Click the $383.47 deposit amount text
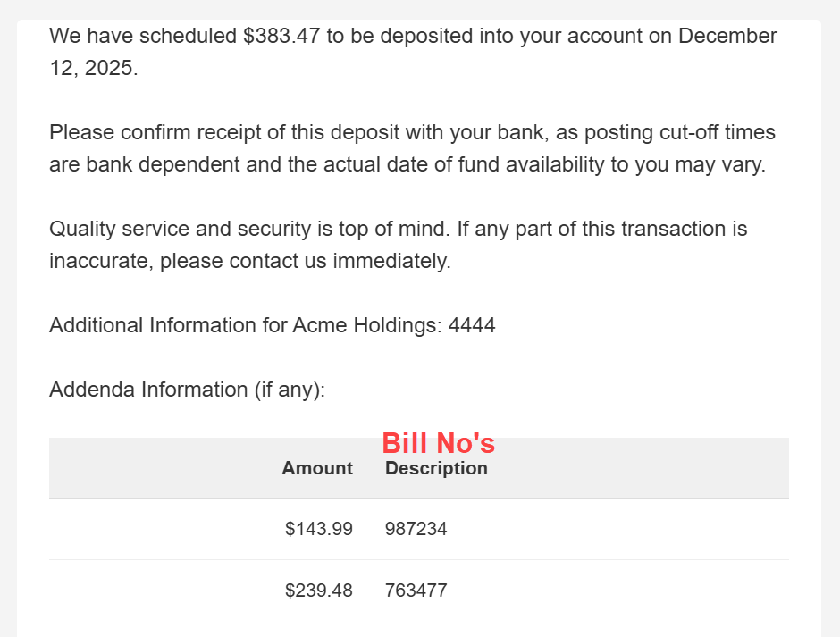Screen dimensions: 840x637 [x=281, y=37]
